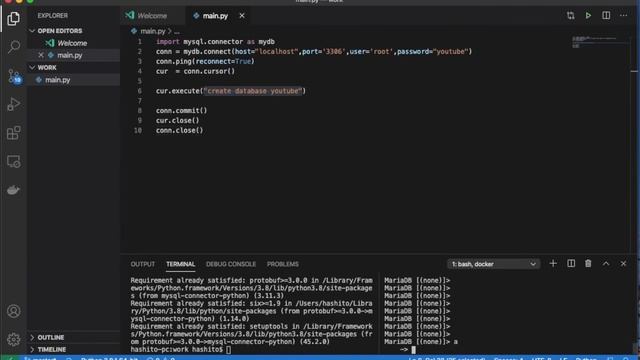
Task: Open the editor More Actions ellipsis
Action: (623, 16)
